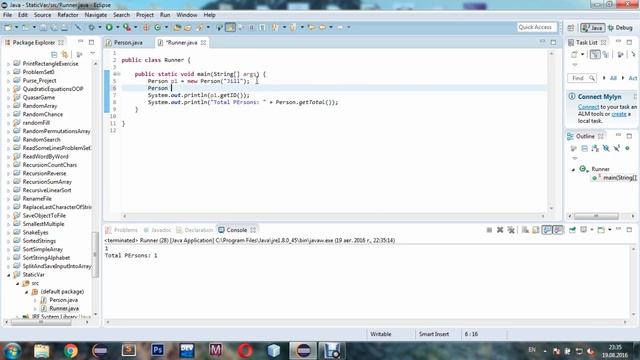Click Remove All Terminated Launches double-X icon
The image size is (640, 360).
(x=511, y=230)
